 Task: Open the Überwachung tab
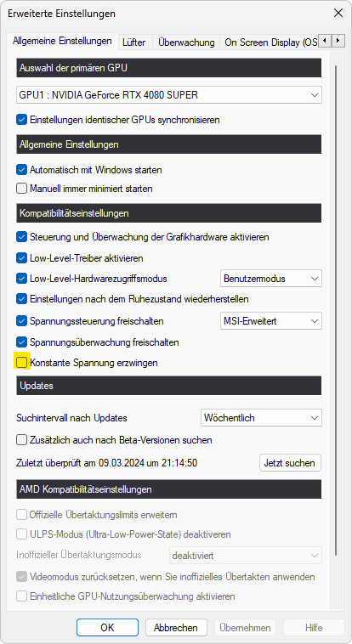coord(186,42)
